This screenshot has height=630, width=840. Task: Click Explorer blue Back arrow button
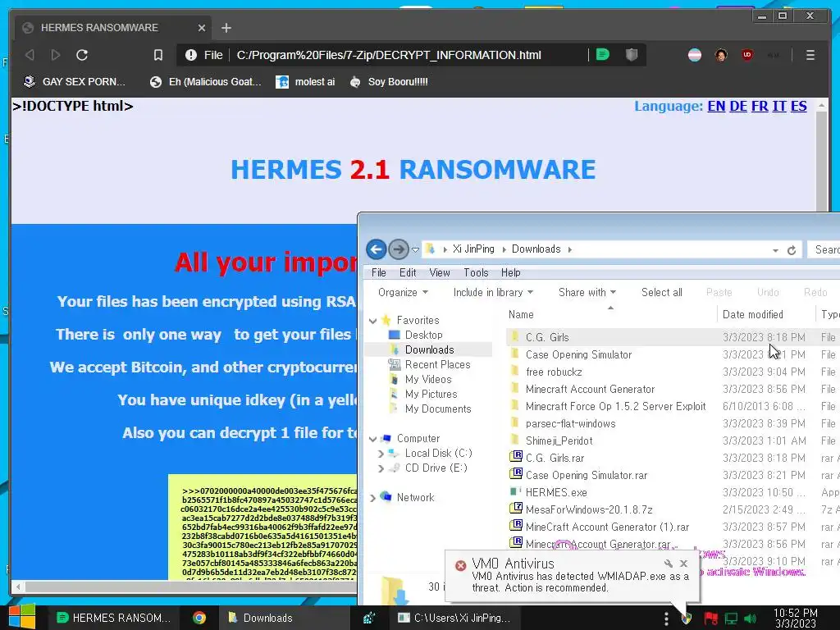[376, 249]
